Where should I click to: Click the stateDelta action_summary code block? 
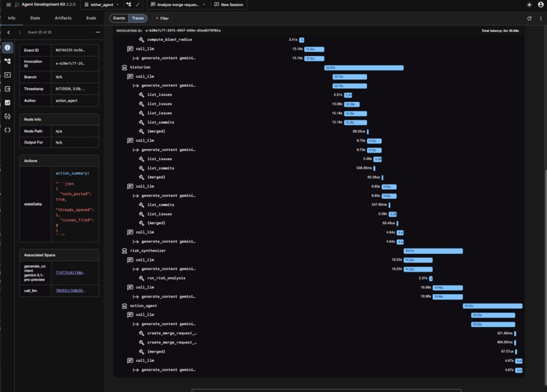(75, 204)
